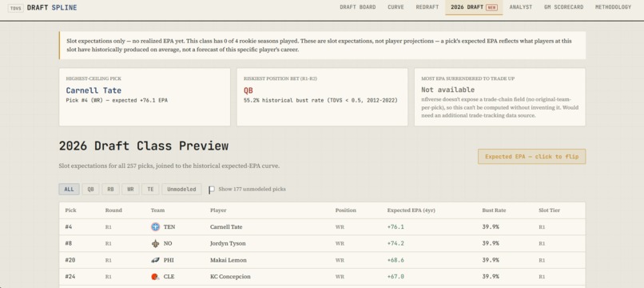The width and height of the screenshot is (644, 288).
Task: Click the +68.6 expected EPA value
Action: 396,260
